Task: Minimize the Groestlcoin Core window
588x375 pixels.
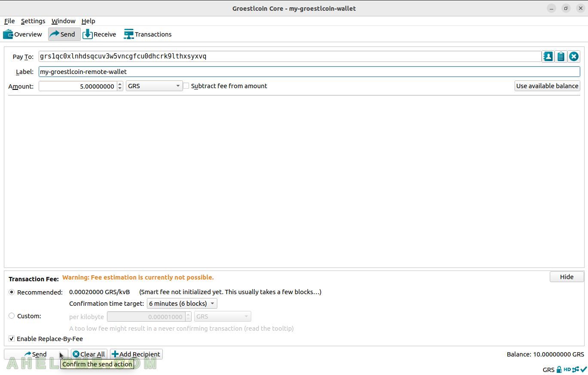Action: coord(552,8)
